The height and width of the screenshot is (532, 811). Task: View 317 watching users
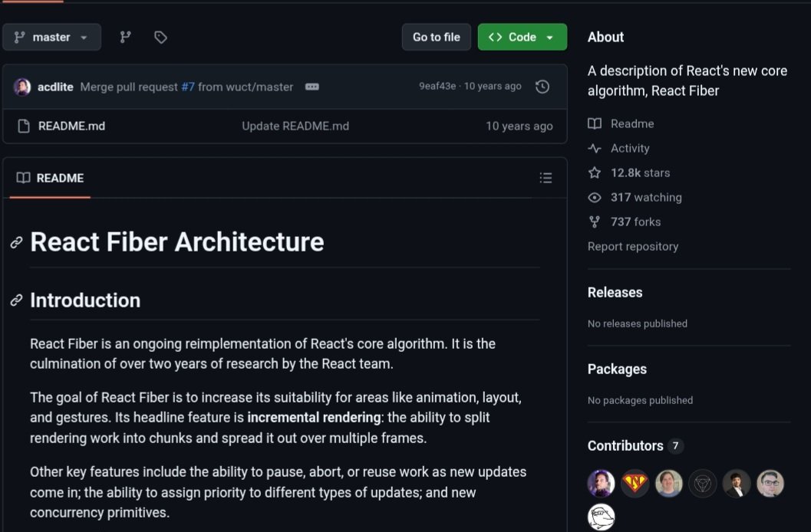click(646, 197)
